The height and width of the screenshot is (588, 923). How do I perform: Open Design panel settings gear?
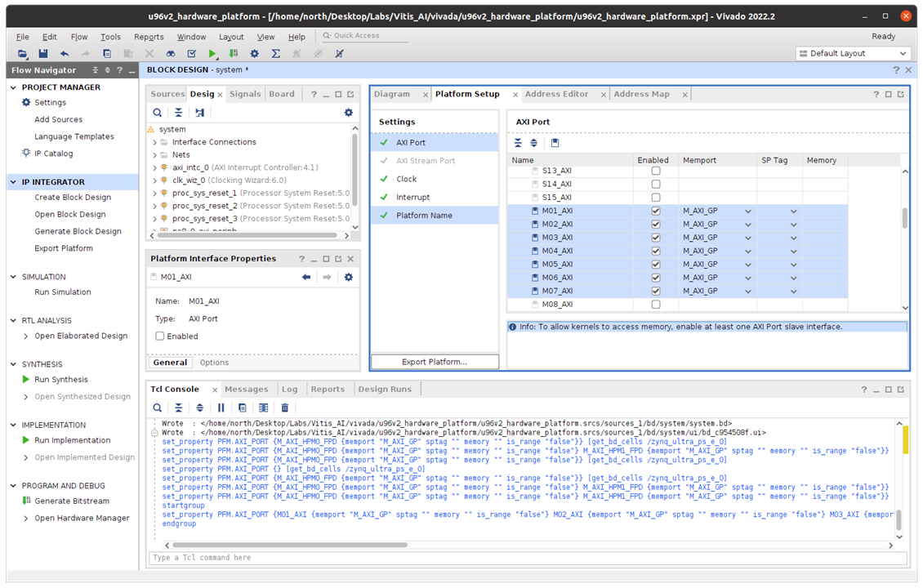pyautogui.click(x=349, y=113)
